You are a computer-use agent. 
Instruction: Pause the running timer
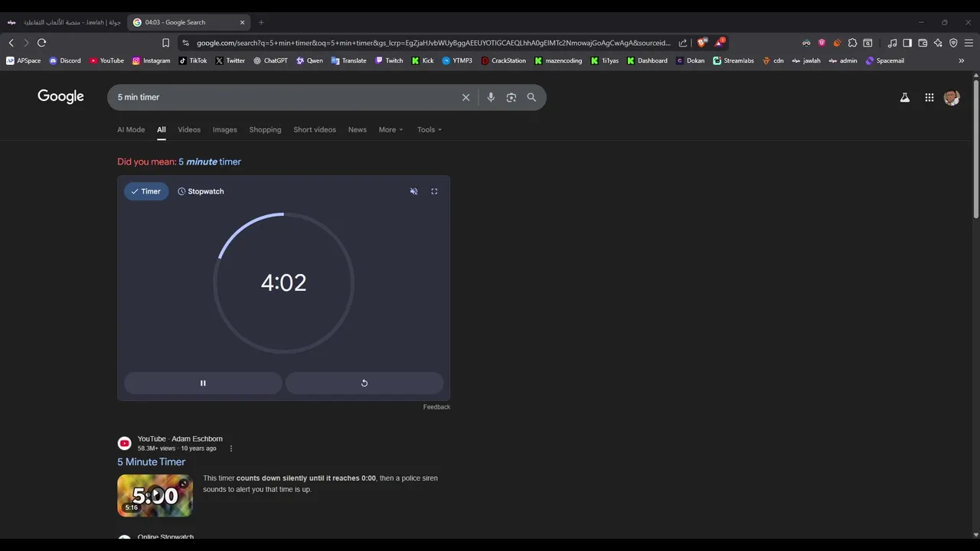pyautogui.click(x=203, y=383)
